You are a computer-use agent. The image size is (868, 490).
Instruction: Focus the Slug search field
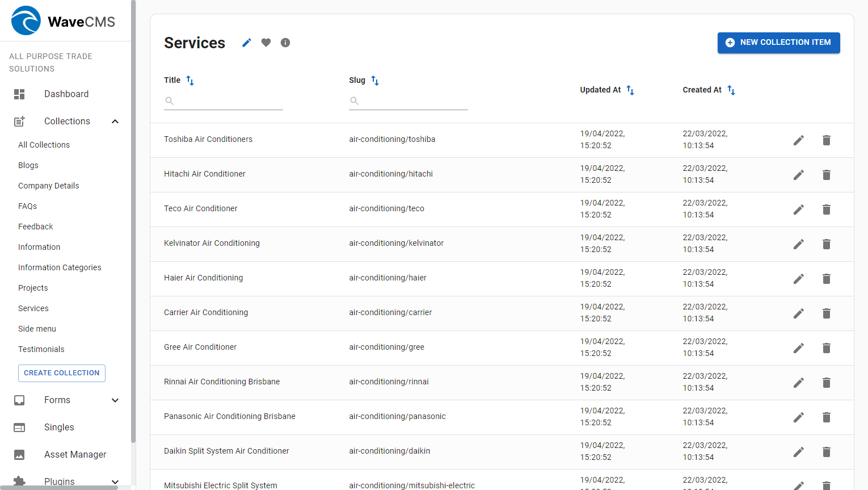(408, 101)
